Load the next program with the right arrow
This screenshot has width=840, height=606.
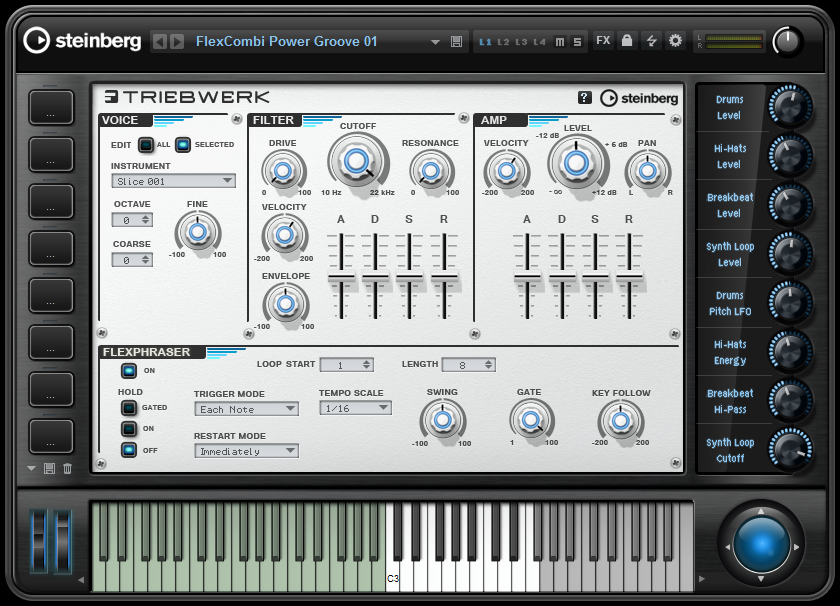point(177,41)
